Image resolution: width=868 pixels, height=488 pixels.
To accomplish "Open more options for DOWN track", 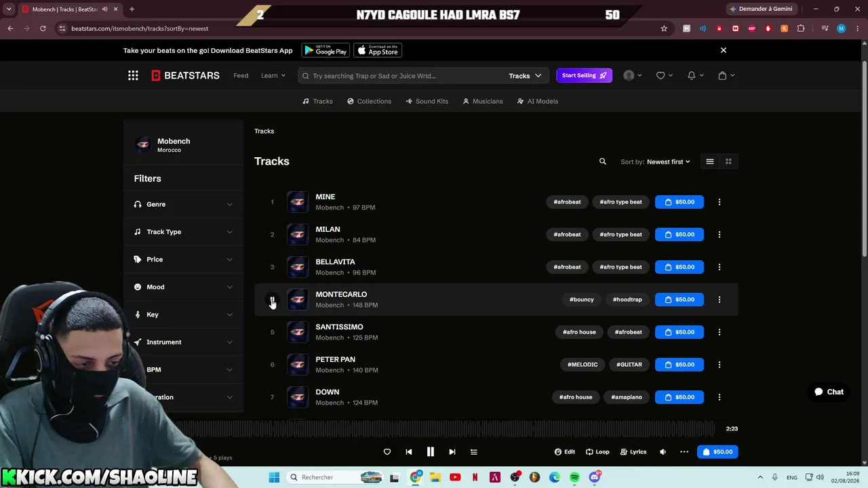I will tap(719, 397).
